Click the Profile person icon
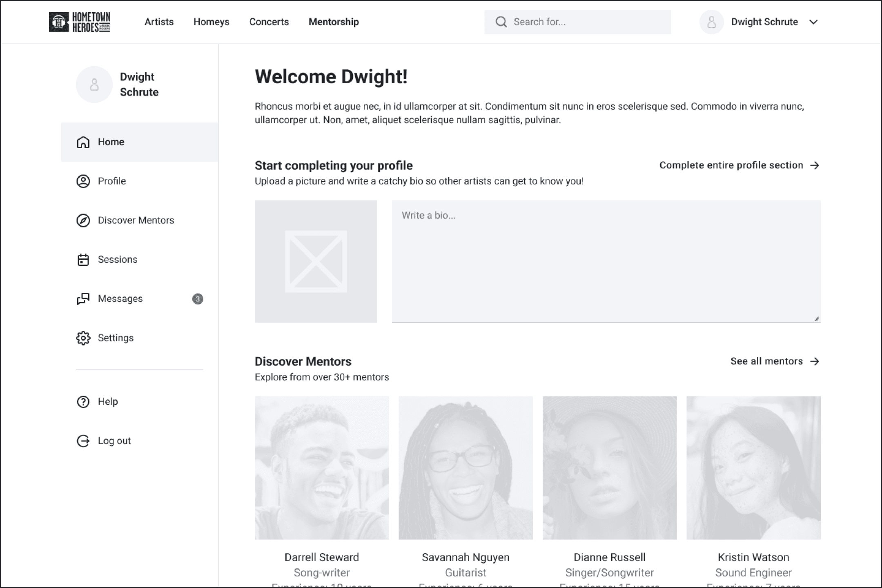Screen dimensions: 882x588 (83, 181)
